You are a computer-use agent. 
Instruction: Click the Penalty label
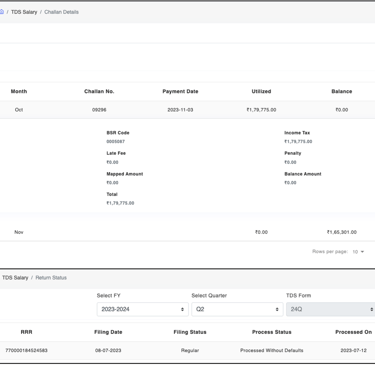293,153
